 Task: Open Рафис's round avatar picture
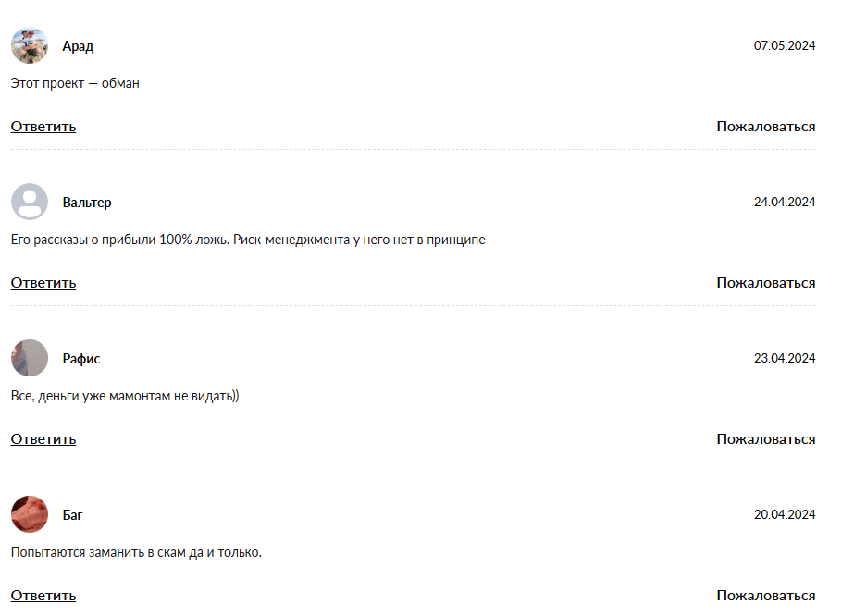30,358
